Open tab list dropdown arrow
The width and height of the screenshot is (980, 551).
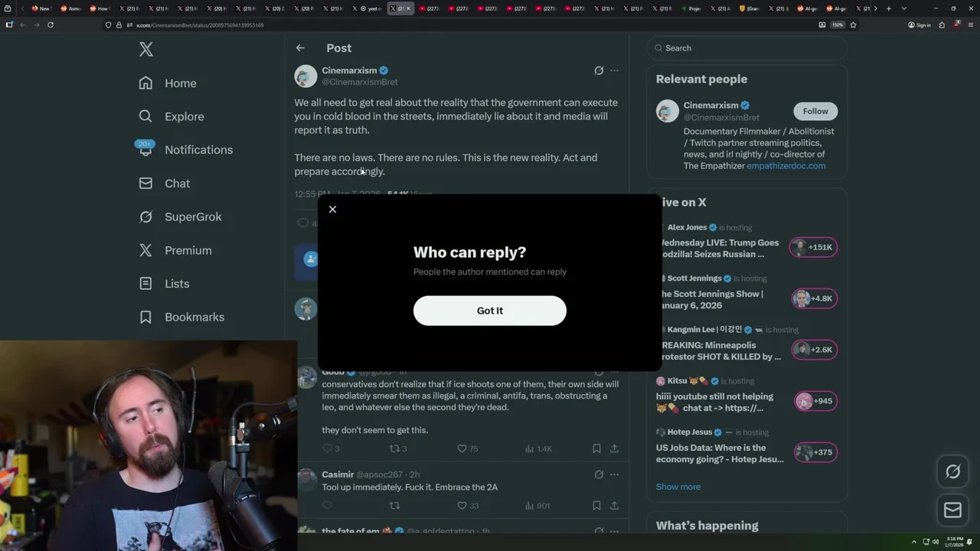point(904,8)
